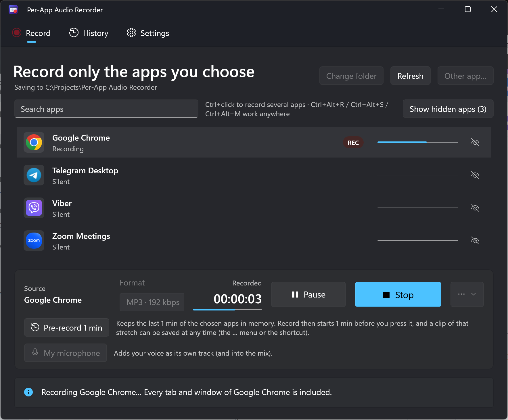Select the Viber row
Viewport: 508px width, 420px height.
(254, 208)
